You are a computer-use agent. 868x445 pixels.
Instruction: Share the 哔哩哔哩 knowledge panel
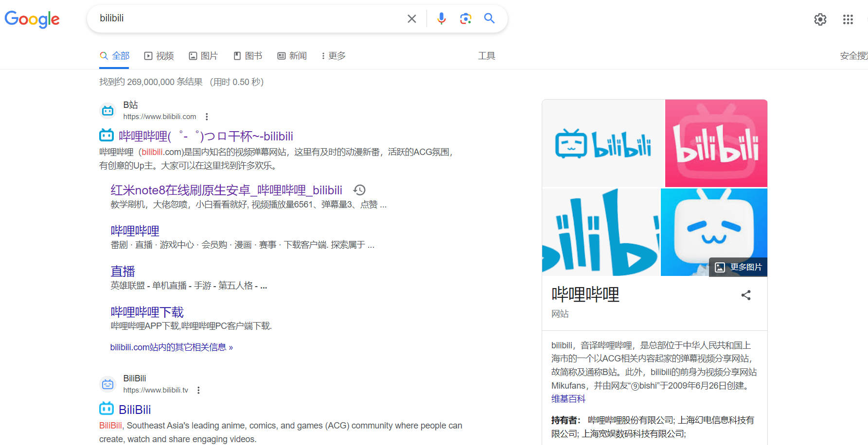[x=746, y=295]
